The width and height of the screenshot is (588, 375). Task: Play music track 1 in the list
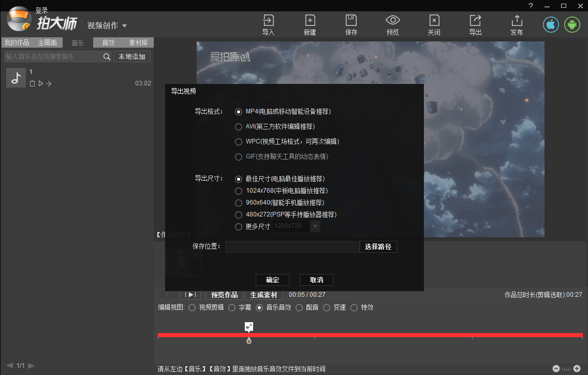point(41,83)
